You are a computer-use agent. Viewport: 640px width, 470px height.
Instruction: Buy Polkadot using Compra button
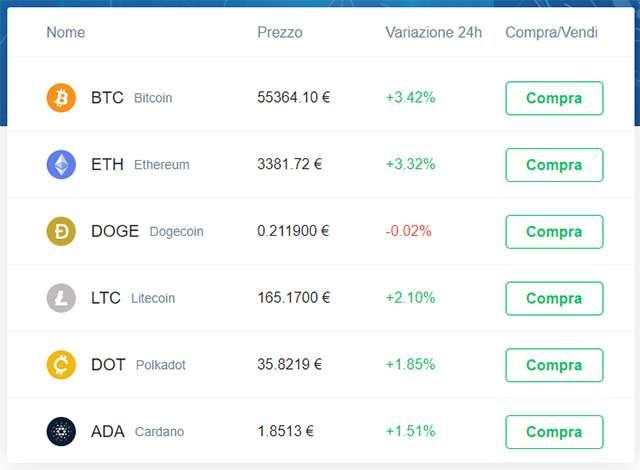click(x=554, y=365)
